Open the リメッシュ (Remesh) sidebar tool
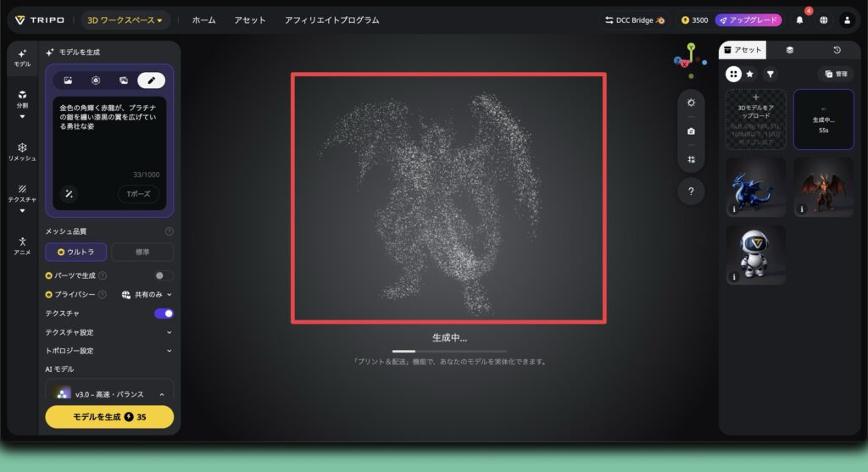This screenshot has height=472, width=868. [22, 151]
